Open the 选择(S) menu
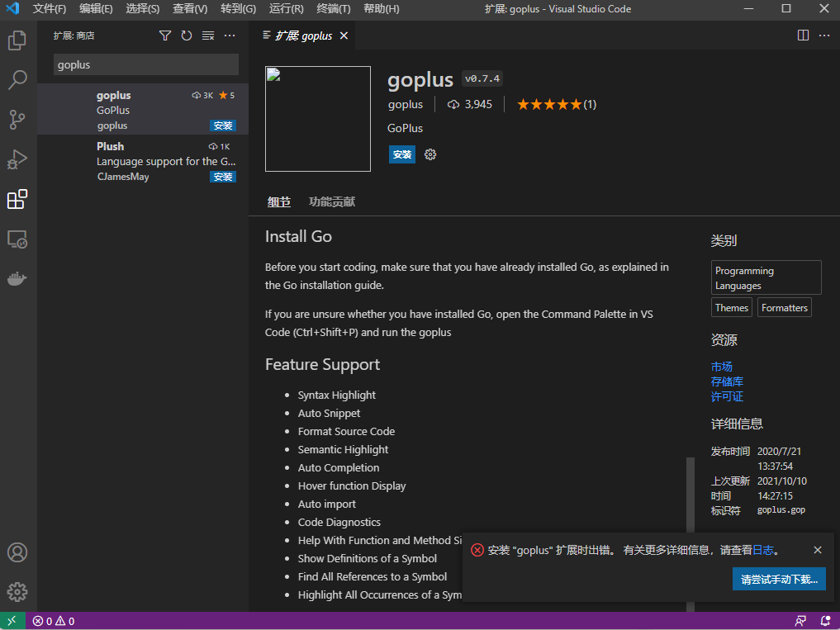This screenshot has width=840, height=630. click(x=143, y=8)
